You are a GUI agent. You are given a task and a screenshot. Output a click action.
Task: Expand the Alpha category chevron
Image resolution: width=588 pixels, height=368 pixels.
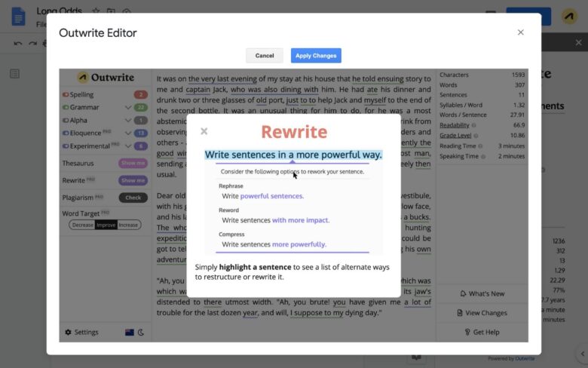point(128,121)
